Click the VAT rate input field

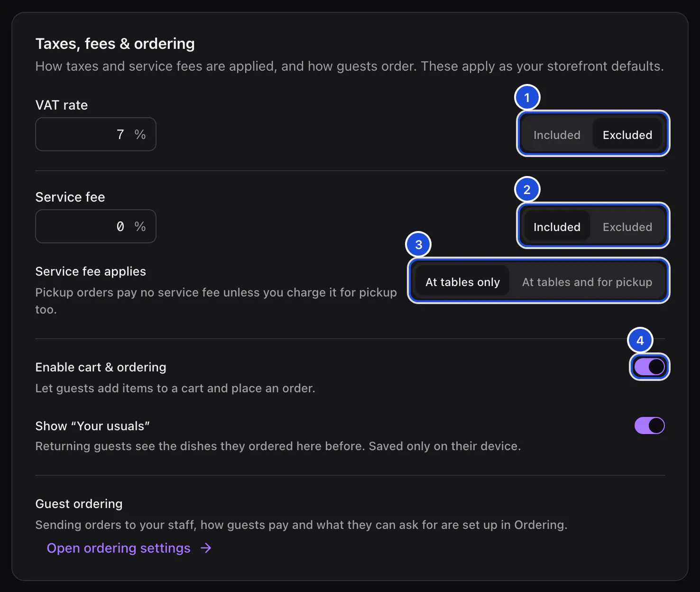[x=96, y=134]
